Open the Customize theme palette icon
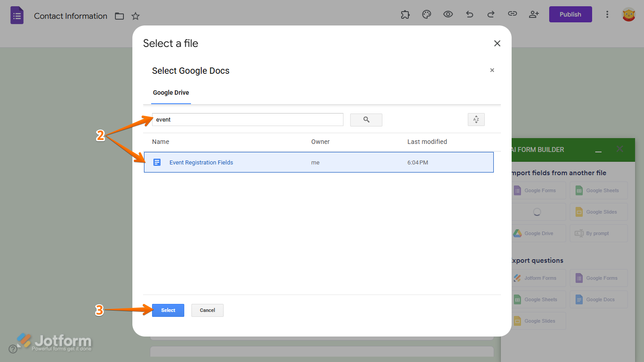The height and width of the screenshot is (362, 644). click(426, 14)
